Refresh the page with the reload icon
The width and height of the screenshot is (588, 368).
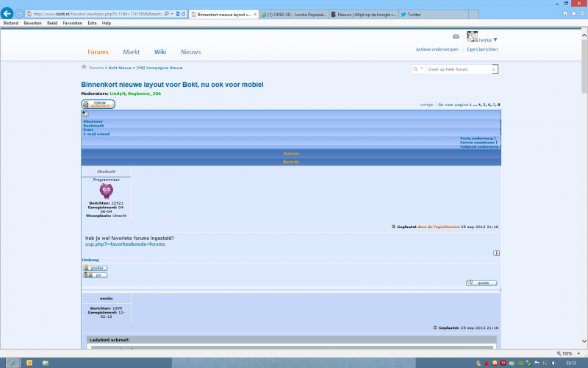point(183,14)
